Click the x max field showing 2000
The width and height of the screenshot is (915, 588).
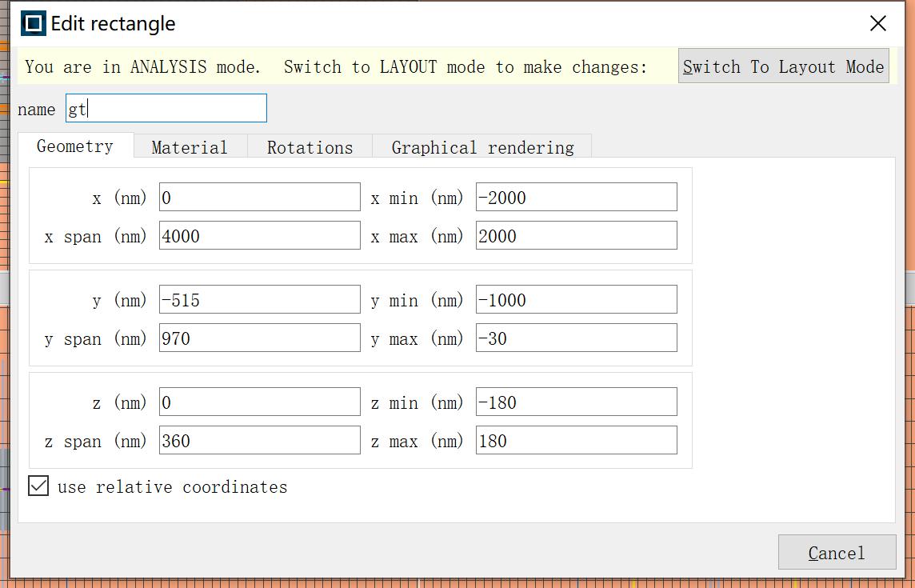[576, 234]
